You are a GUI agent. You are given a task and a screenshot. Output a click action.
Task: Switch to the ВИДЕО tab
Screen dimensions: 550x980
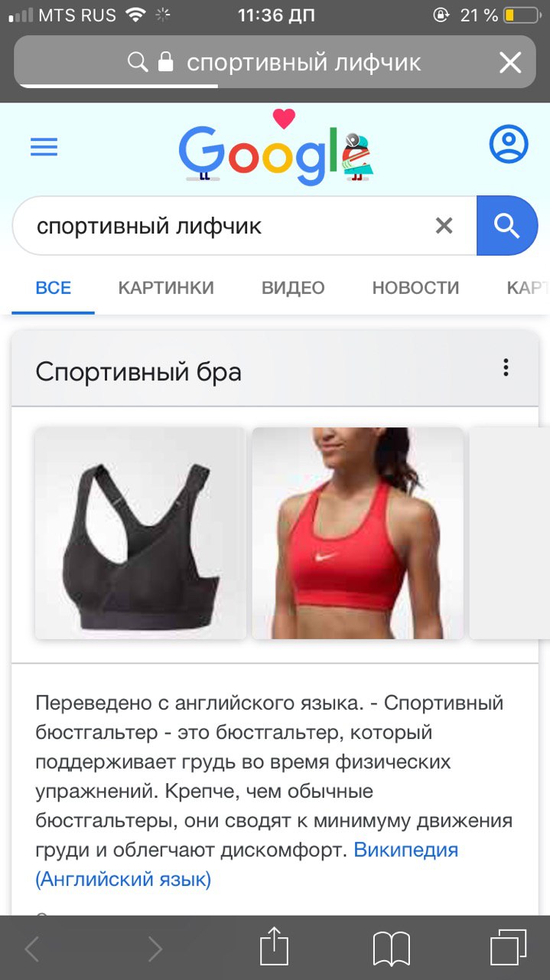pyautogui.click(x=293, y=288)
